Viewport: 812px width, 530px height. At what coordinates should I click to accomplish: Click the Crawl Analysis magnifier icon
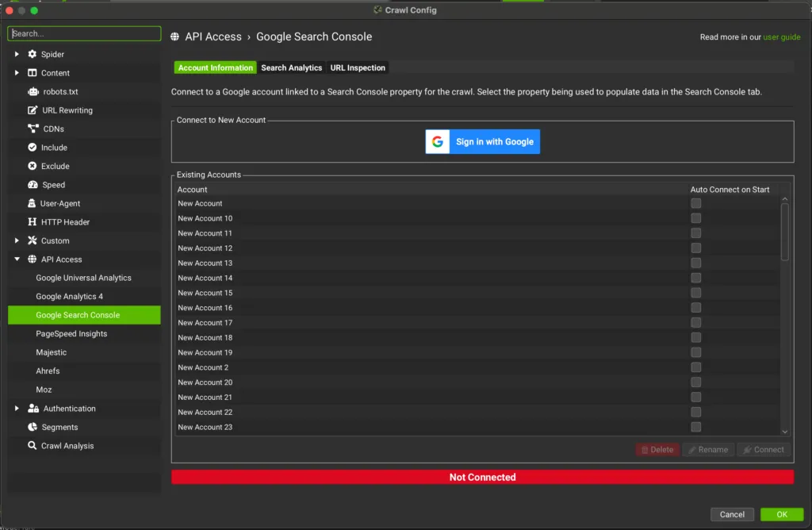(32, 446)
